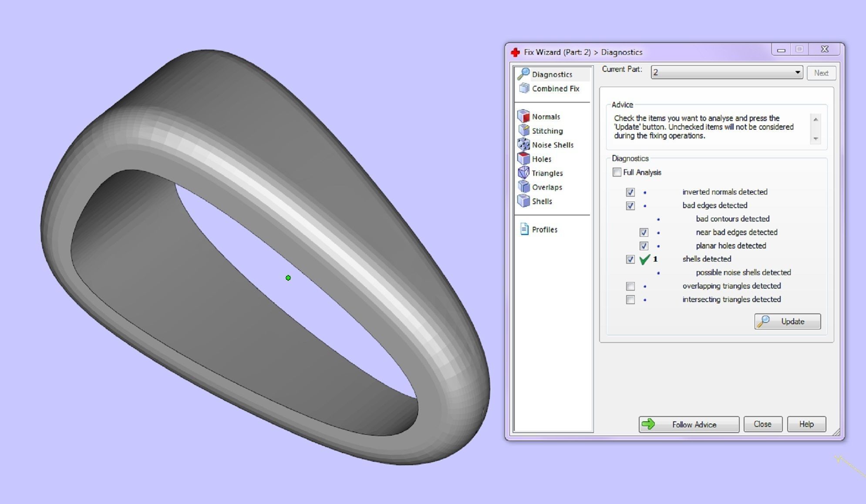Viewport: 866px width, 504px height.
Task: Click the Follow Advice button
Action: click(x=688, y=424)
